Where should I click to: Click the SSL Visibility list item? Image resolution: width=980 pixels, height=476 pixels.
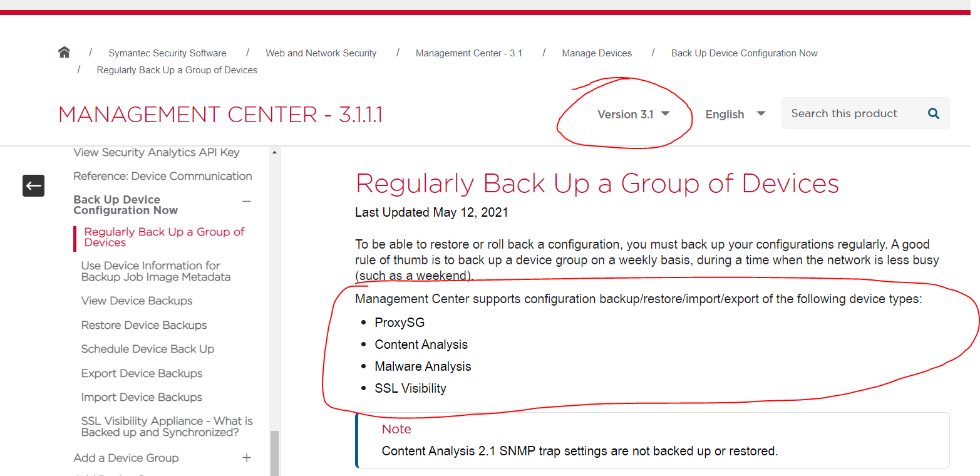pyautogui.click(x=410, y=388)
